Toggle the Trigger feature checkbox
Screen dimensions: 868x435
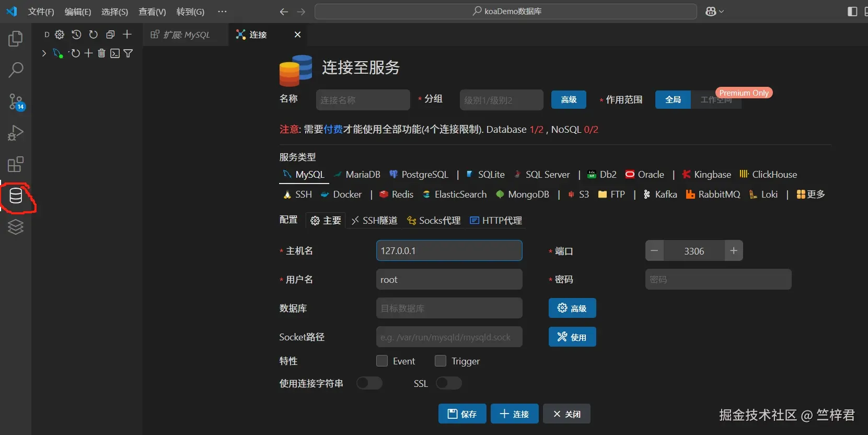coord(441,361)
